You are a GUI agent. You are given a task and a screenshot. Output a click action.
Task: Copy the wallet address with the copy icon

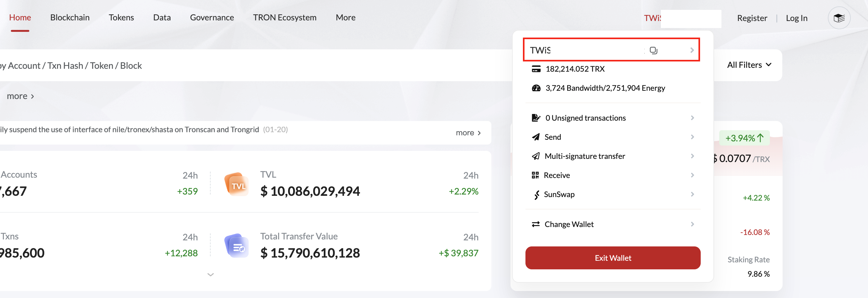pos(653,50)
